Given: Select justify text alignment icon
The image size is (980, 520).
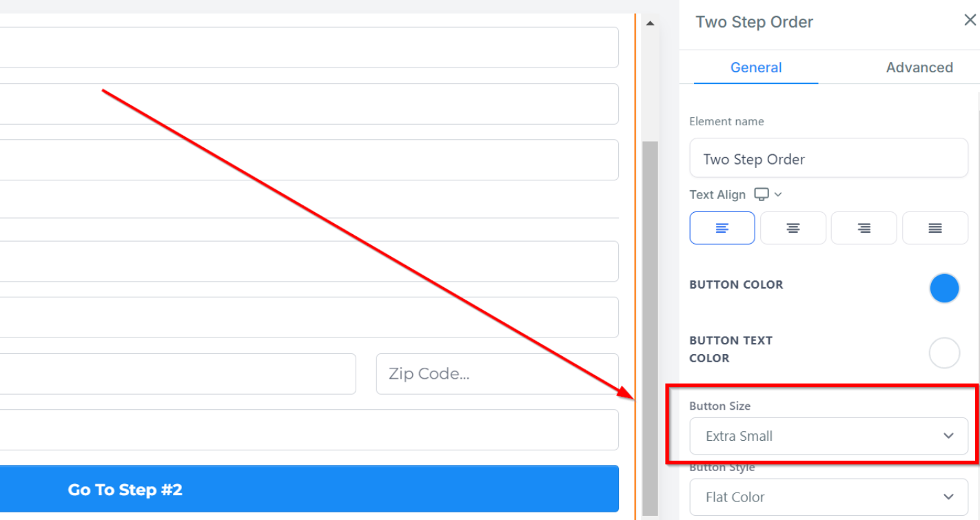Looking at the screenshot, I should point(935,228).
